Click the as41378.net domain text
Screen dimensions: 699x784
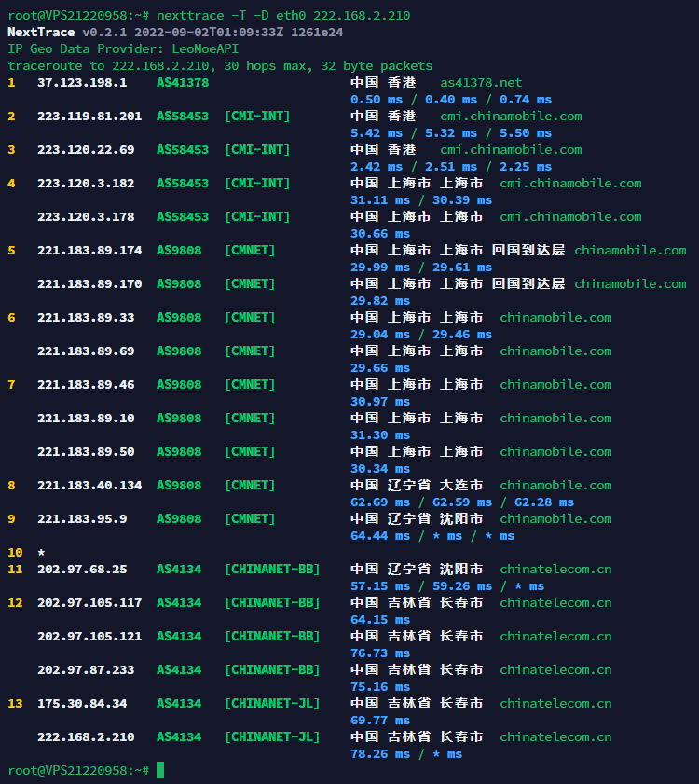[x=481, y=82]
